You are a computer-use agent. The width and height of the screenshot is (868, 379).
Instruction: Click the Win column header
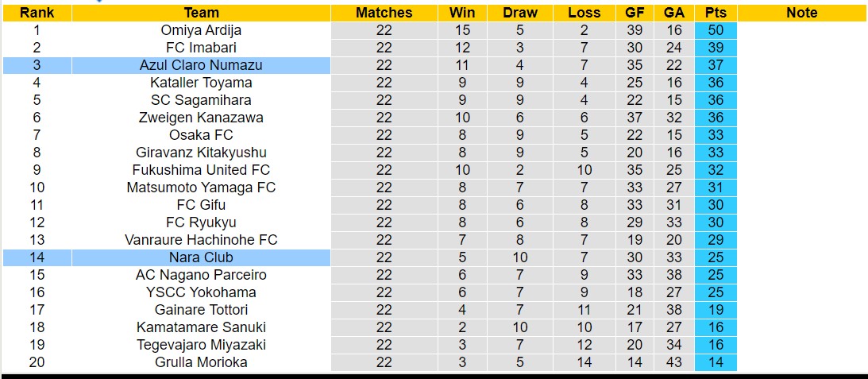coord(461,13)
